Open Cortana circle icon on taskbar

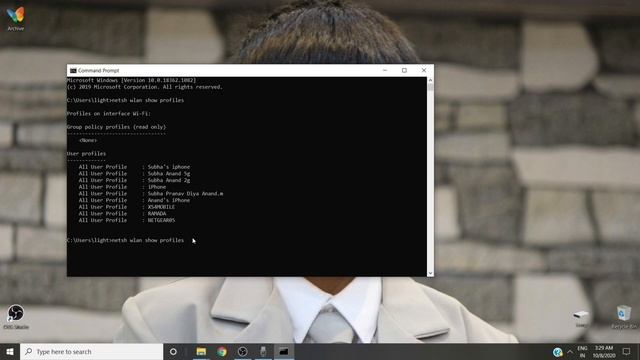(x=173, y=351)
